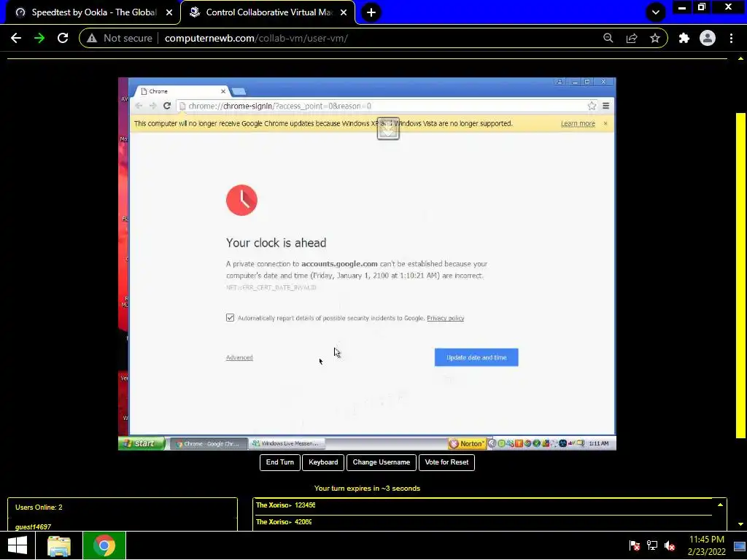Open the Privacy policy link
Image resolution: width=747 pixels, height=560 pixels.
[x=446, y=318]
